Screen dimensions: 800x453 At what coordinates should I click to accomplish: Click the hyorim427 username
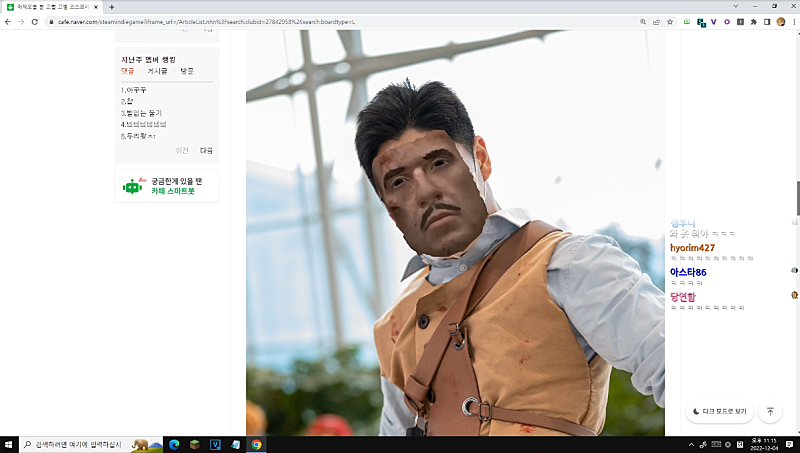click(x=692, y=247)
